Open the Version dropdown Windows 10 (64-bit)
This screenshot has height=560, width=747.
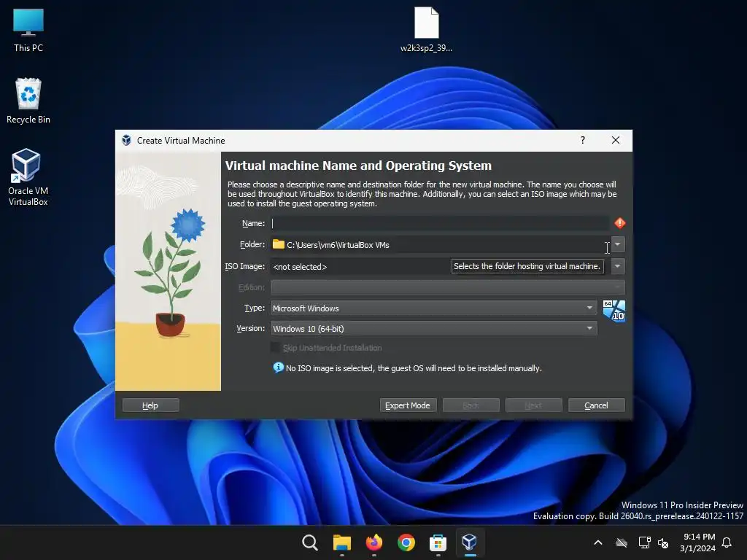tap(433, 328)
